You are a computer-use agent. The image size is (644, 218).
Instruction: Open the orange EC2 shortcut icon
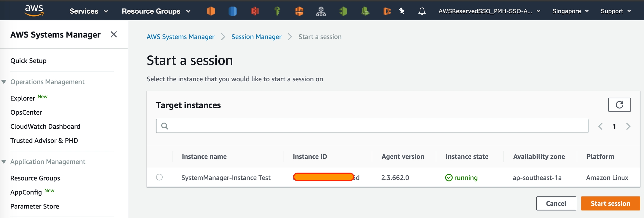211,11
